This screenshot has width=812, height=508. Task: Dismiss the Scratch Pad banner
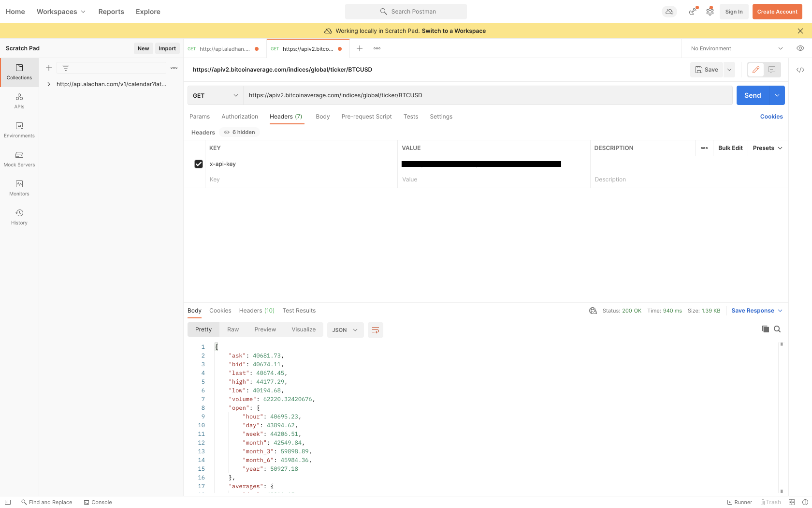tap(800, 31)
